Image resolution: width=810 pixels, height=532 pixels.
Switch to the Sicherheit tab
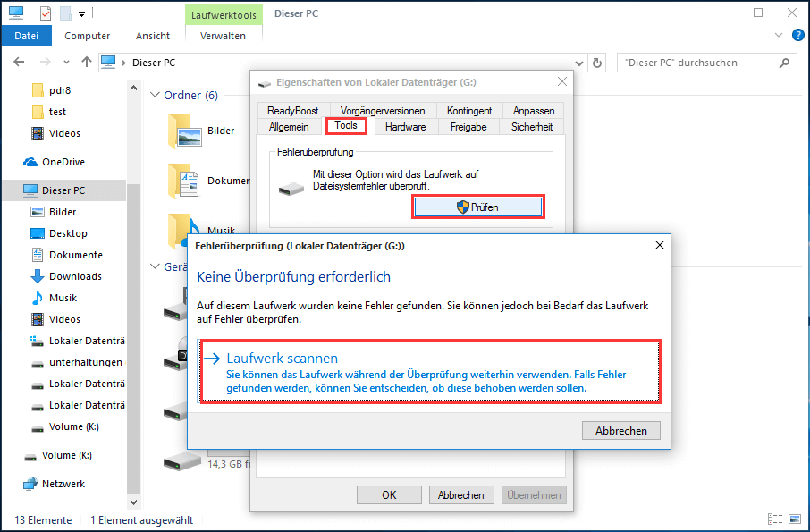coord(532,127)
